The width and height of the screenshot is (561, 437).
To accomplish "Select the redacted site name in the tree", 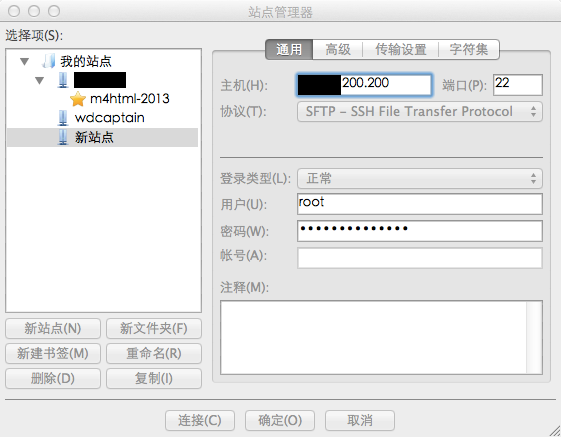I will pyautogui.click(x=100, y=80).
